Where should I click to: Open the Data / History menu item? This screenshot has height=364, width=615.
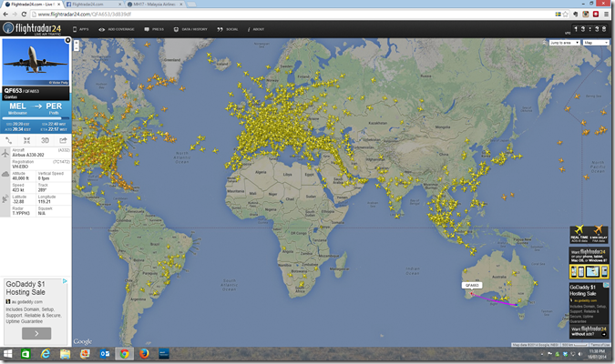[190, 29]
